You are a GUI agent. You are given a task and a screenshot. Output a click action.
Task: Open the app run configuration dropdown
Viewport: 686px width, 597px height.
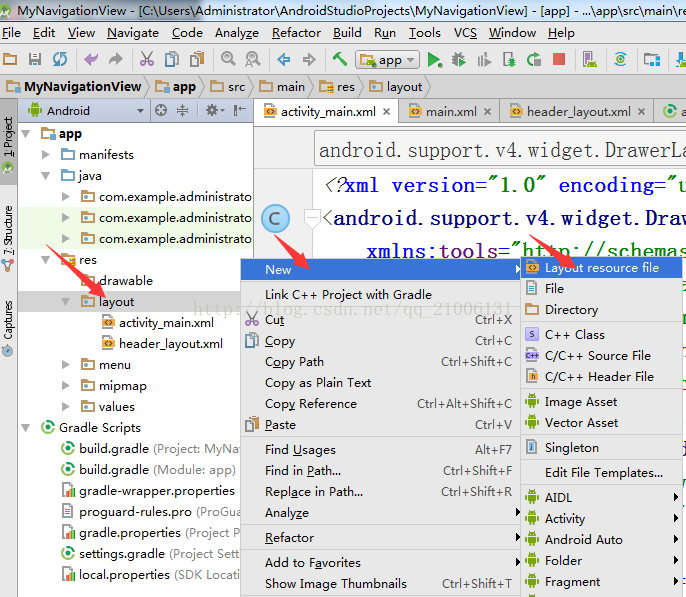[387, 59]
